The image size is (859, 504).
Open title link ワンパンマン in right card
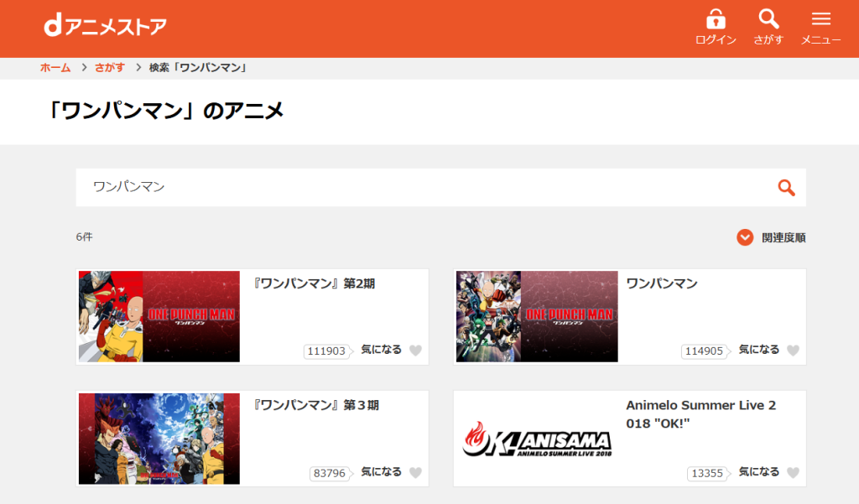pos(662,283)
